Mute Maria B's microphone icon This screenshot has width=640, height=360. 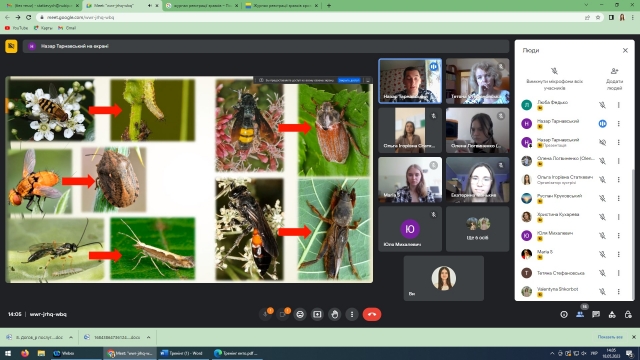pyautogui.click(x=602, y=254)
